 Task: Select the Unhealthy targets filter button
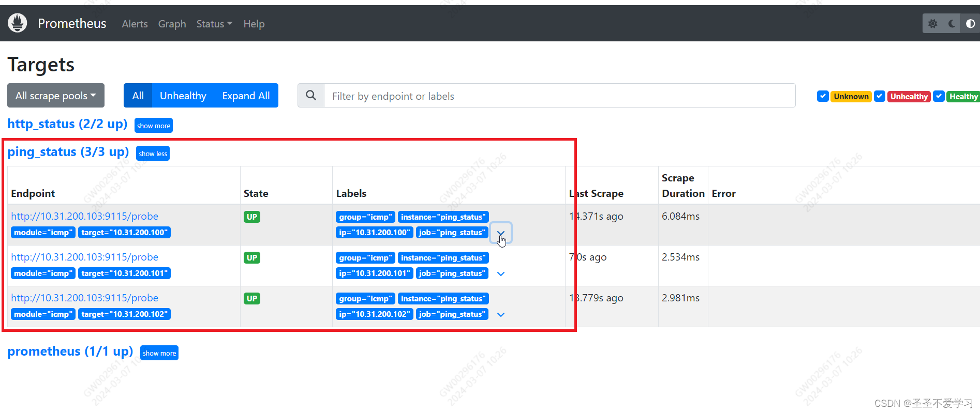pos(183,96)
